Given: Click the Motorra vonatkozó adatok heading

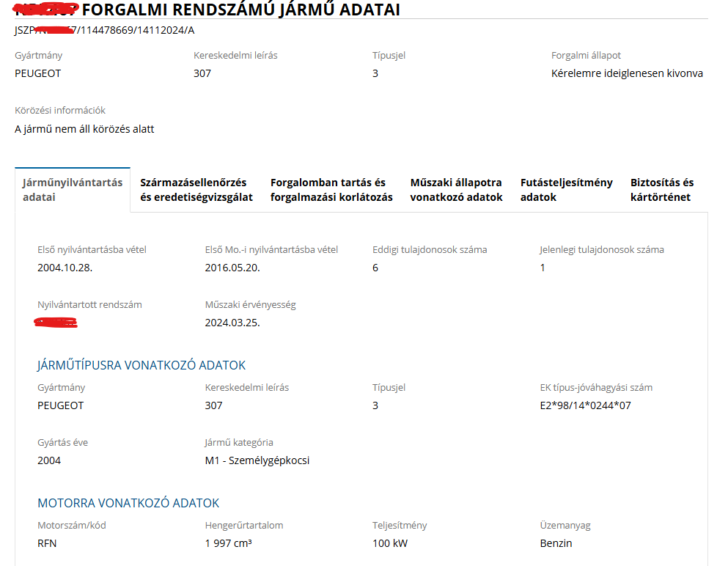Looking at the screenshot, I should (x=128, y=503).
